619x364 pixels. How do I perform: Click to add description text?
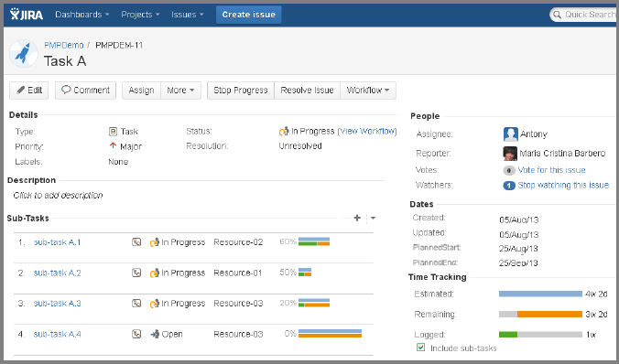[58, 195]
